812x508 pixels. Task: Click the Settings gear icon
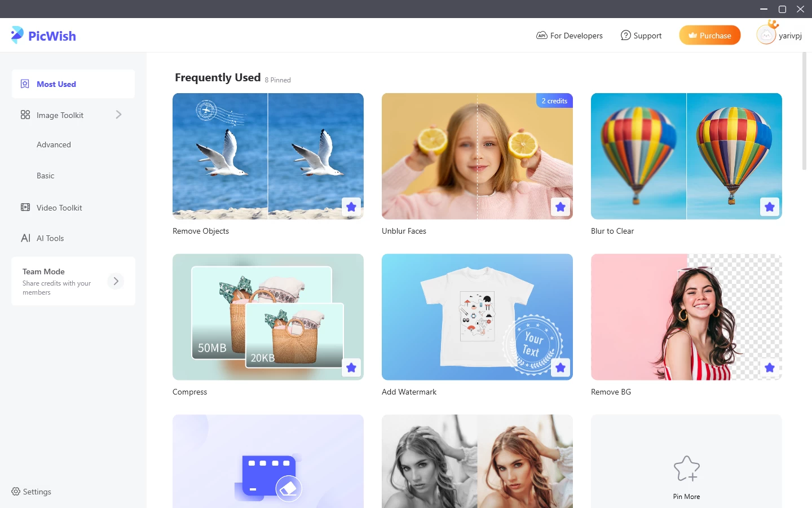tap(16, 492)
